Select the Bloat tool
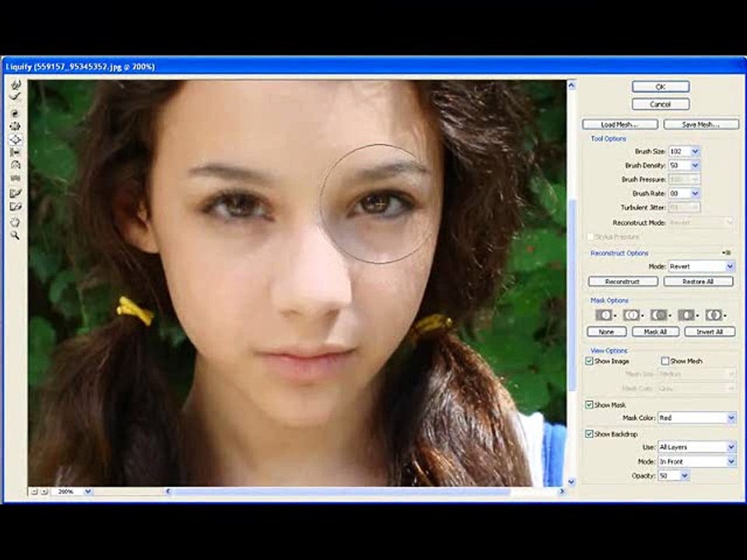747x560 pixels. [16, 139]
